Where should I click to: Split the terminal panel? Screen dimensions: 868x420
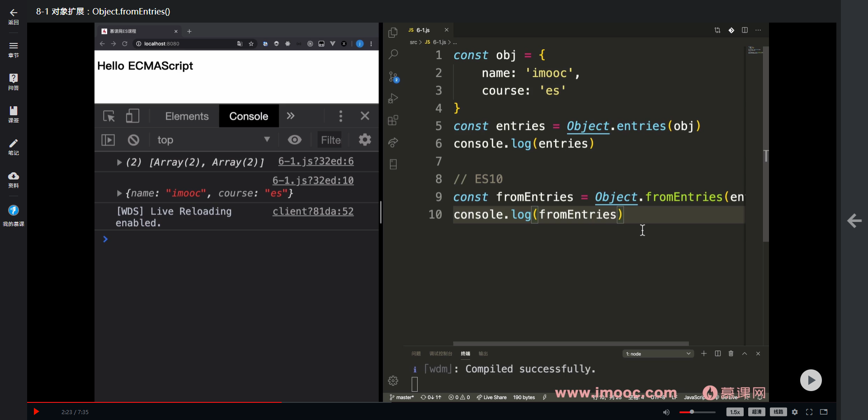click(717, 354)
